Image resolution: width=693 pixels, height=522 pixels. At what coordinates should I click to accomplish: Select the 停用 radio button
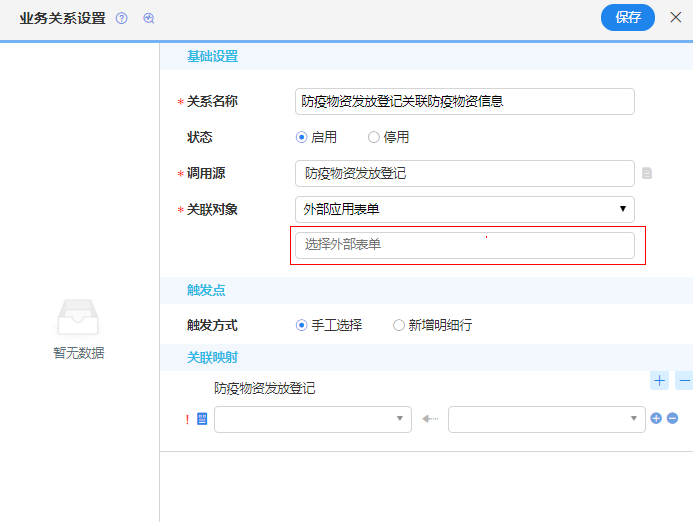point(373,137)
